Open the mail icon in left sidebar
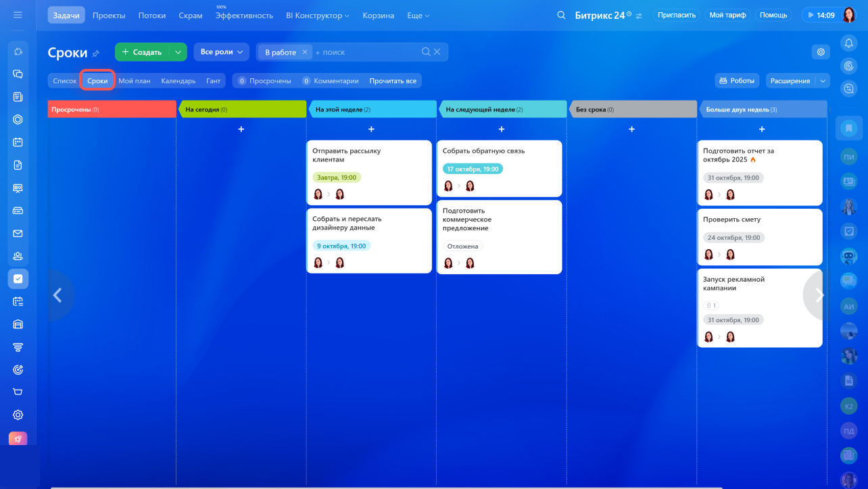 click(18, 234)
